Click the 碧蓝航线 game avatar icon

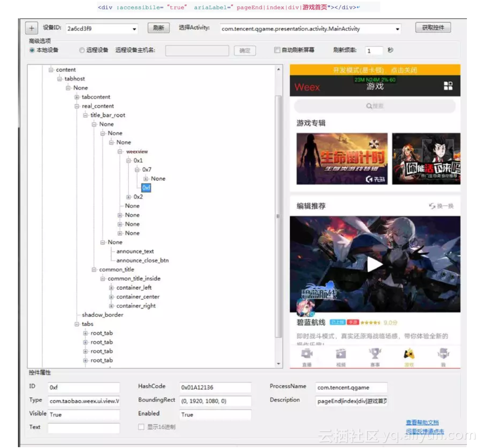[x=305, y=307]
